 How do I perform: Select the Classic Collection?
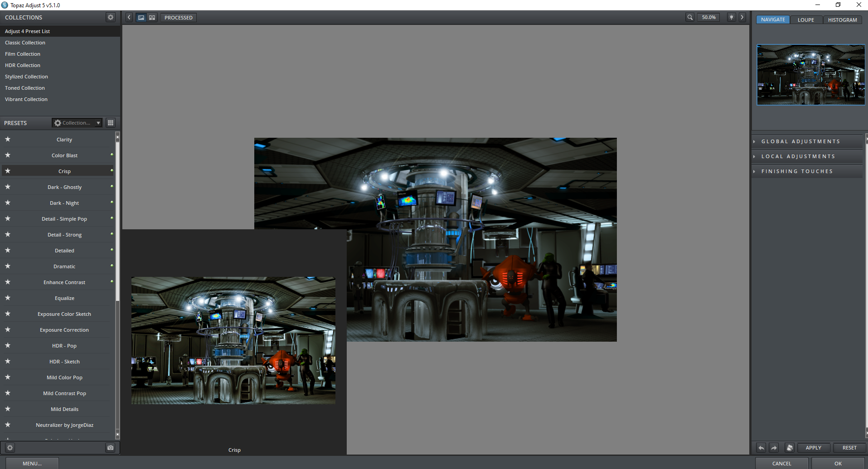click(60, 43)
